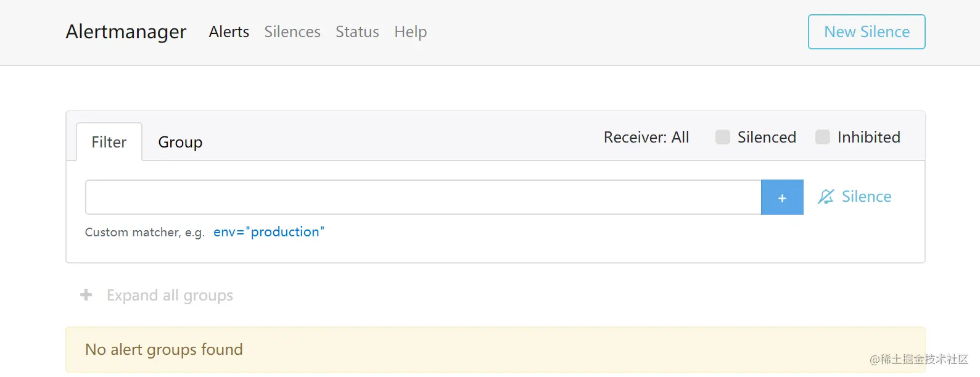
Task: Enable the Silenced checkbox
Action: (x=723, y=137)
